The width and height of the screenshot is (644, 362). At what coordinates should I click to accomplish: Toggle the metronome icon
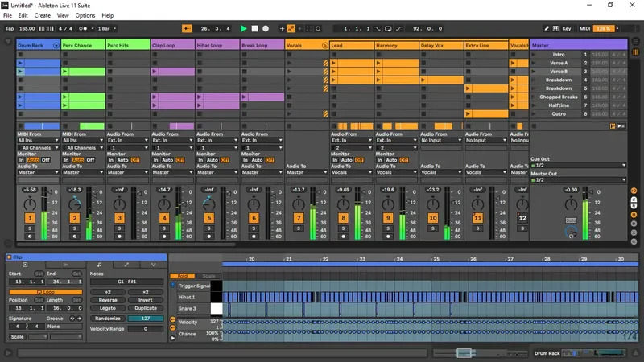[84, 29]
